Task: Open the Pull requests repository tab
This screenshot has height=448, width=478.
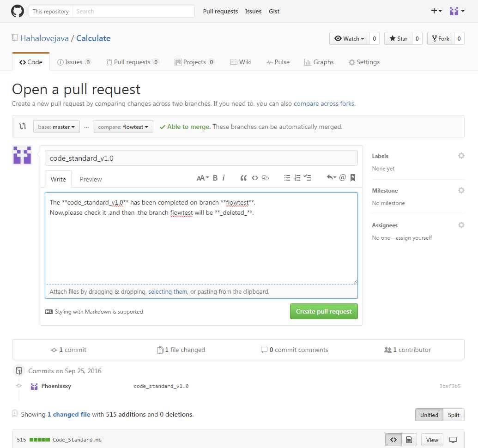Action: click(x=132, y=62)
